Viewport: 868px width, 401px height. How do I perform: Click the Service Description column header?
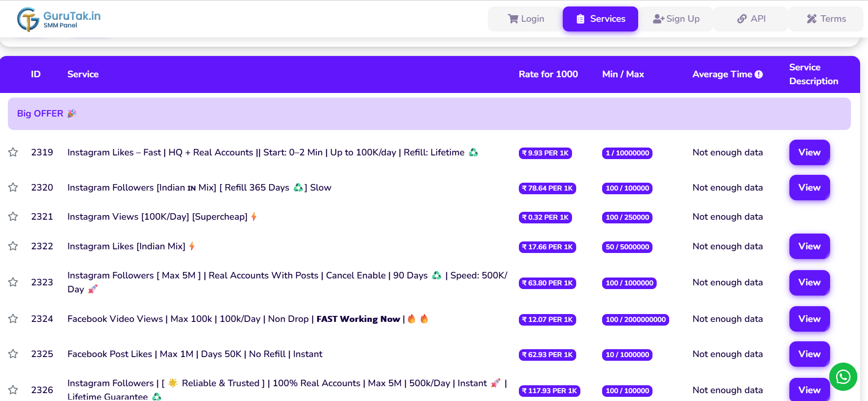(x=813, y=74)
